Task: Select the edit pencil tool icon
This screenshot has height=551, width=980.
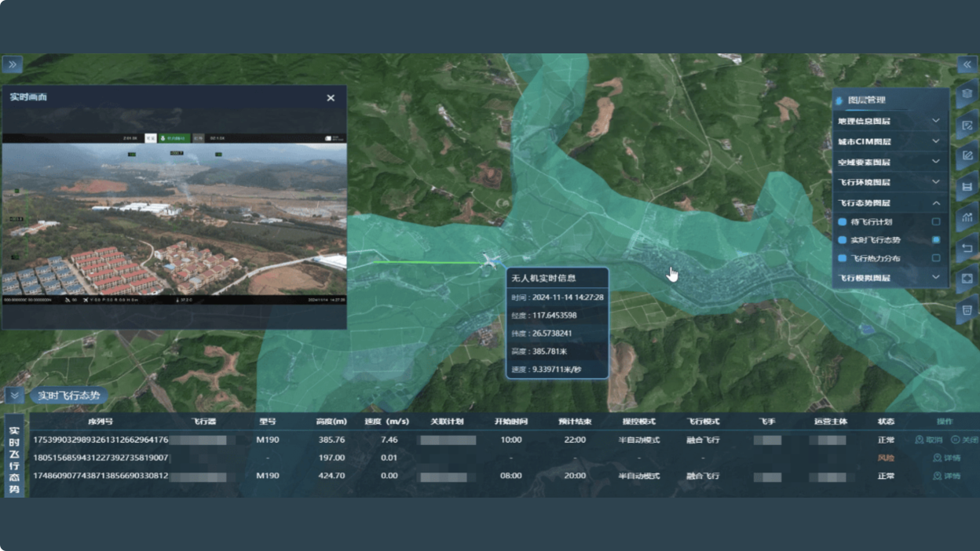Action: coord(967,155)
